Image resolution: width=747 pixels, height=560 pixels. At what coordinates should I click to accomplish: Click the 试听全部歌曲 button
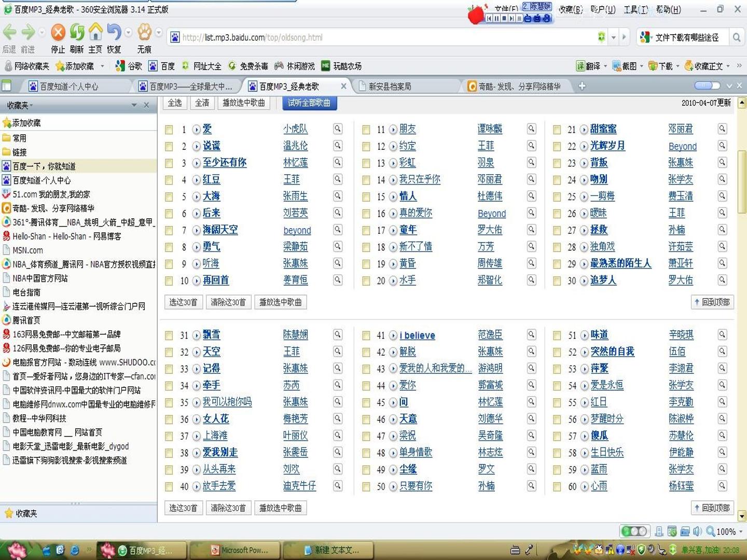(309, 103)
